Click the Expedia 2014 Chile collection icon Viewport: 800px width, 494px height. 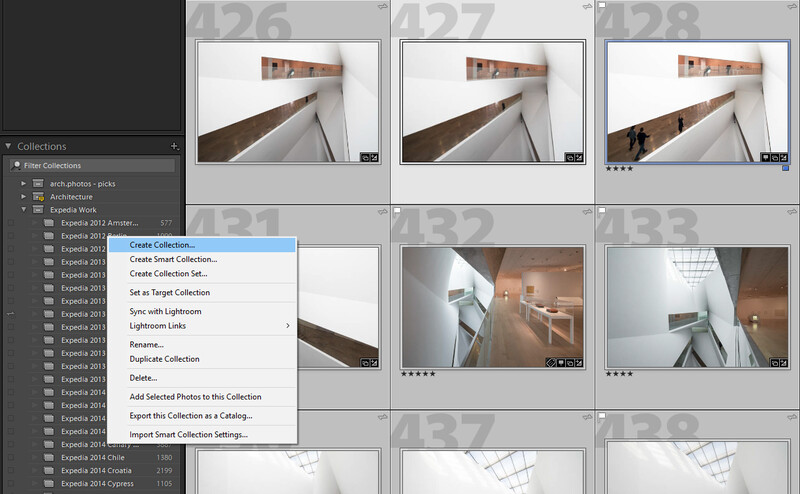(x=49, y=457)
